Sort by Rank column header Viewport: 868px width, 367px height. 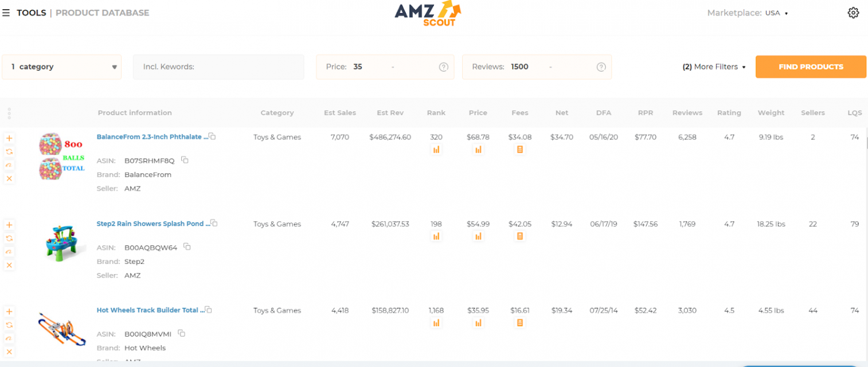[436, 113]
